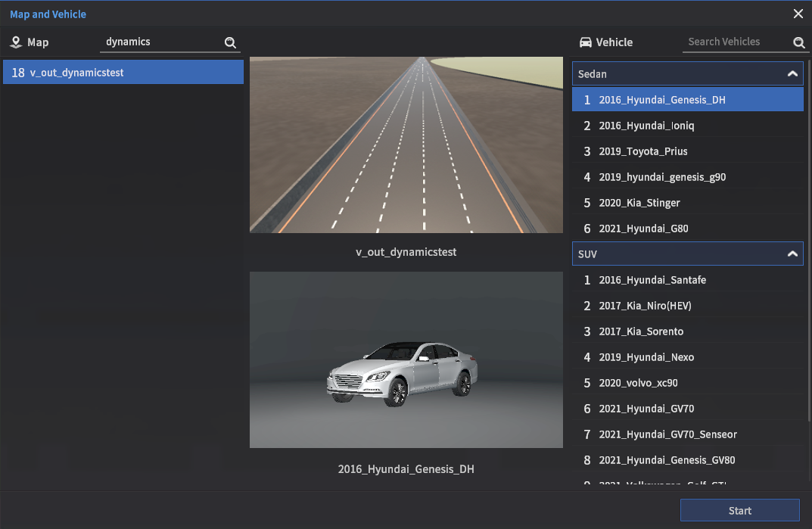812x529 pixels.
Task: Click the map search magnifier icon
Action: point(230,43)
